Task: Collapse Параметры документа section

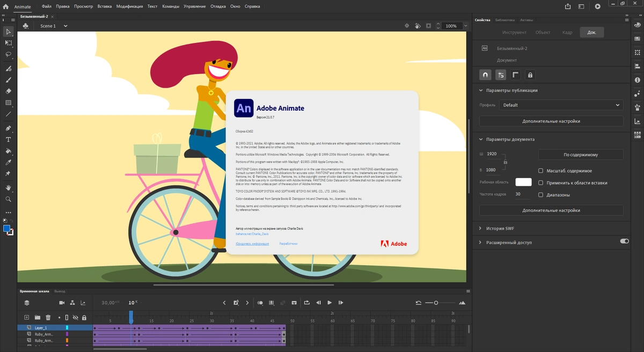Action: click(481, 139)
